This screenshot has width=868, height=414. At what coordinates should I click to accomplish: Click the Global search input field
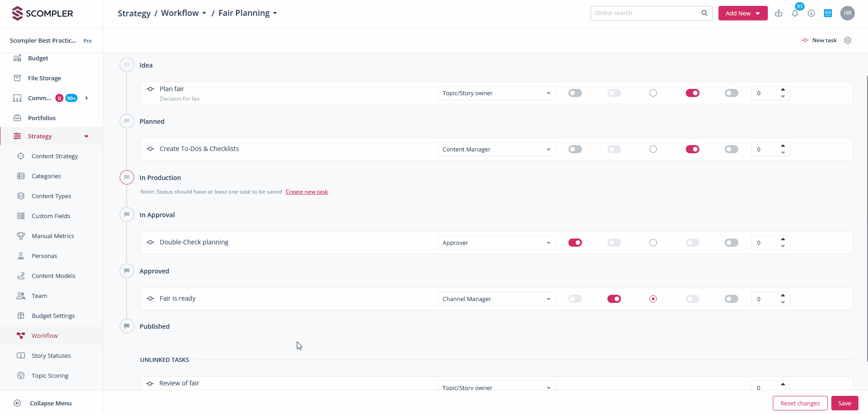point(646,13)
